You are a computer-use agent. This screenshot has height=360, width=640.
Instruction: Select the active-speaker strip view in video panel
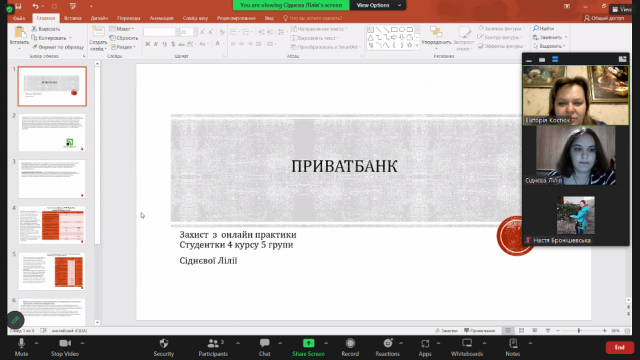pos(555,60)
